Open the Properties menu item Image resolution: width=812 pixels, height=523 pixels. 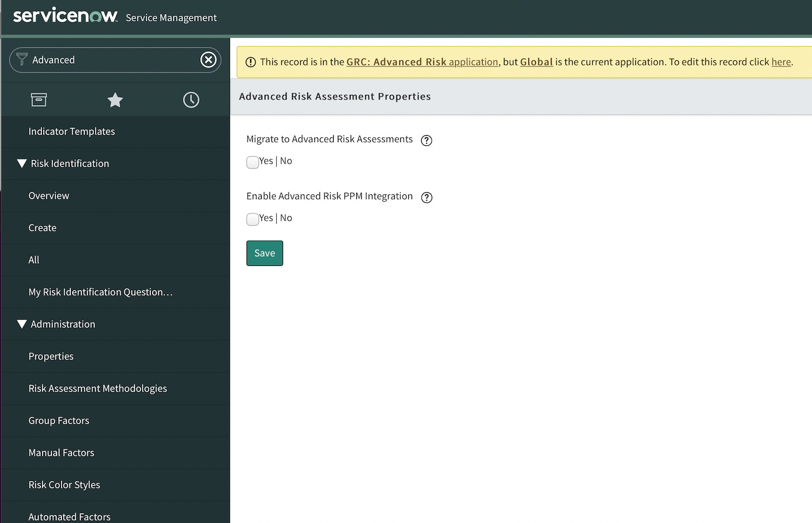[51, 356]
